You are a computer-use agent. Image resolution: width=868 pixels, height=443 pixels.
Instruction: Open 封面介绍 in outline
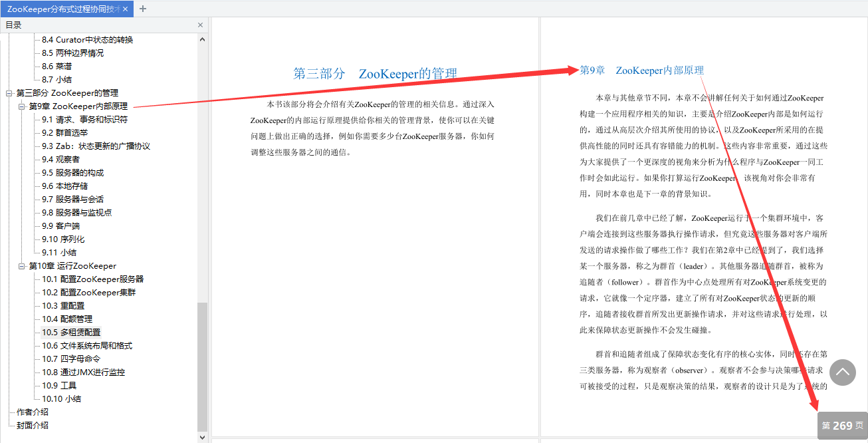(33, 426)
